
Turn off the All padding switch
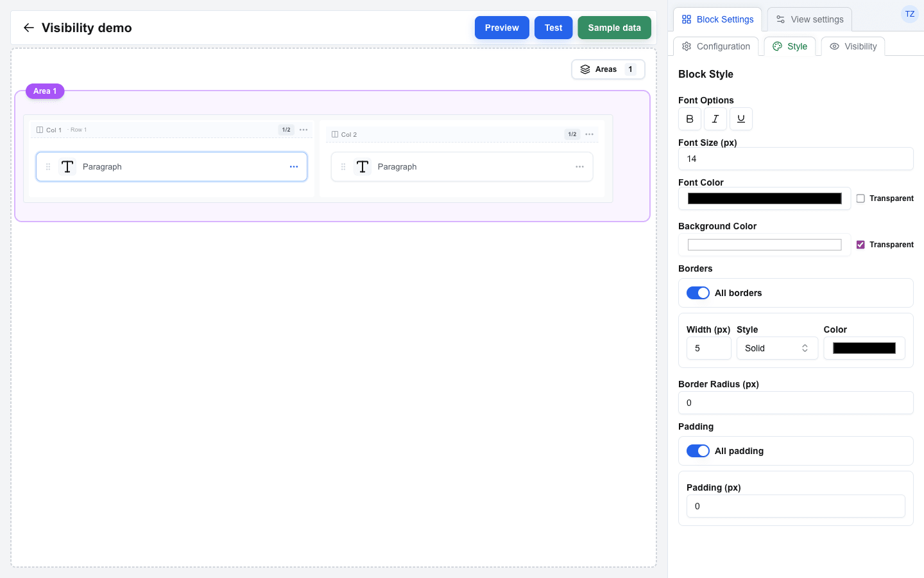coord(698,451)
